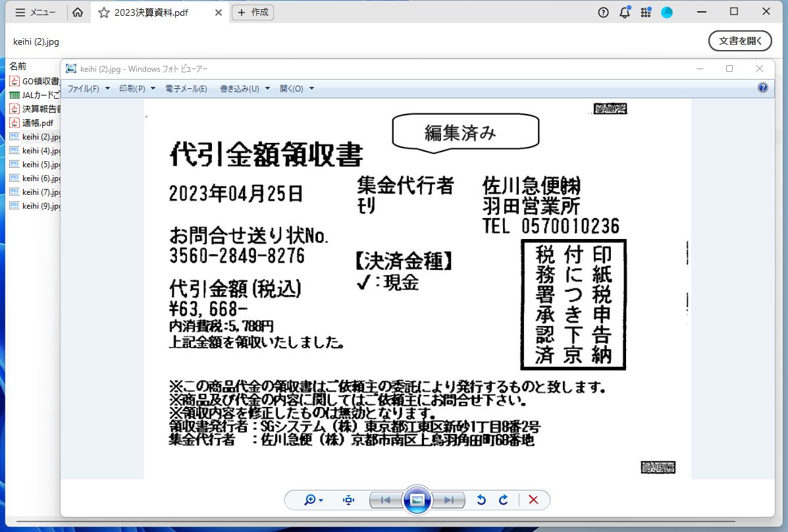The height and width of the screenshot is (532, 788).
Task: Click the 文書を開く button
Action: (x=740, y=40)
